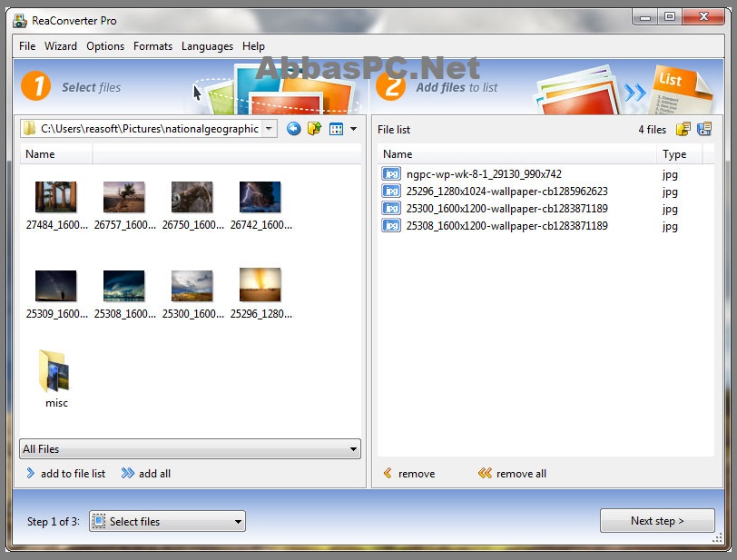This screenshot has height=560, width=737.
Task: Click Name column header in file browser
Action: (x=56, y=154)
